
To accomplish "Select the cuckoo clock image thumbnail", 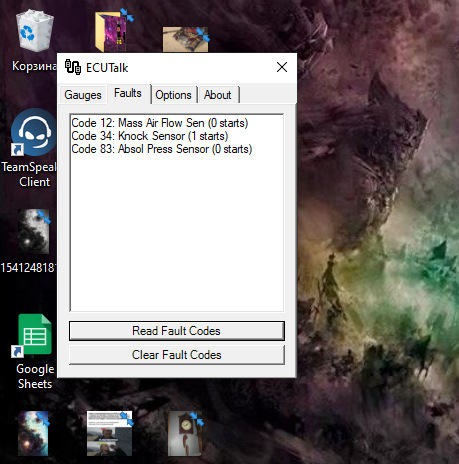I will (x=185, y=433).
